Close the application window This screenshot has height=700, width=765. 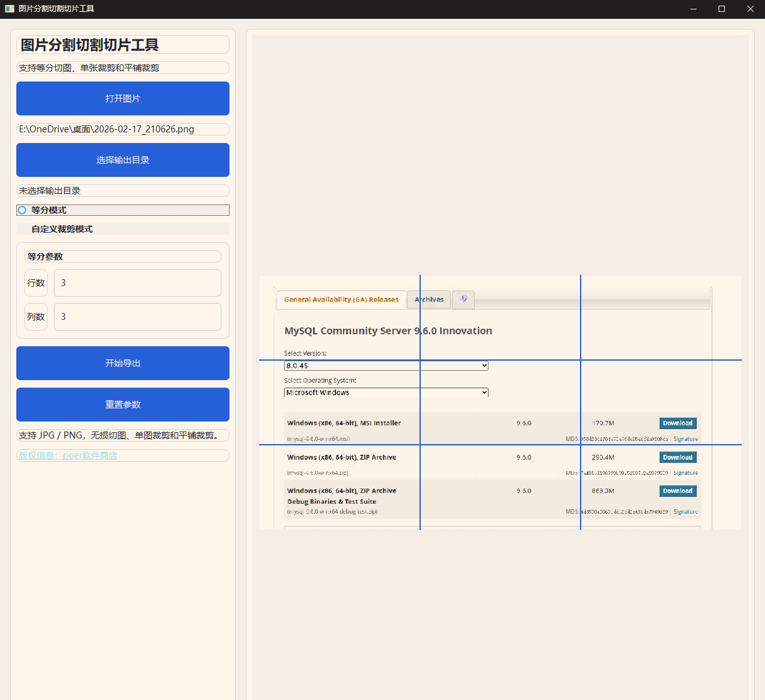(751, 9)
